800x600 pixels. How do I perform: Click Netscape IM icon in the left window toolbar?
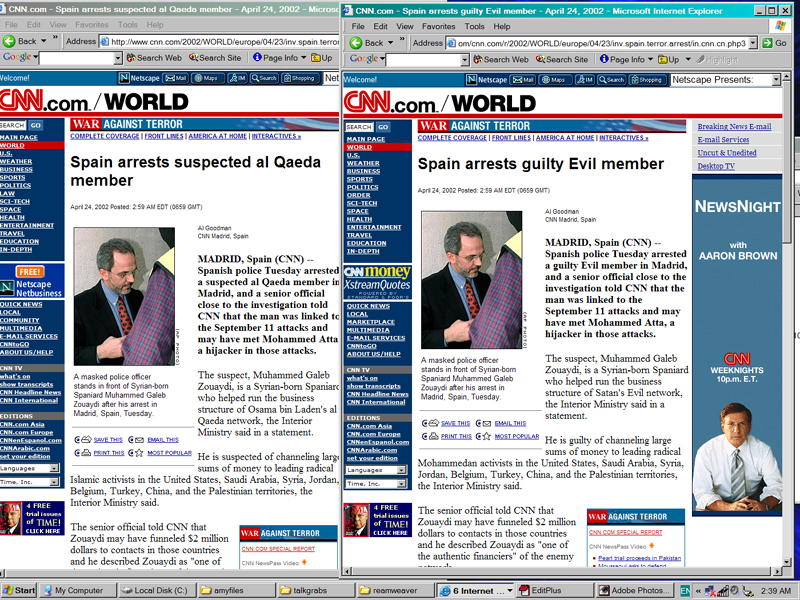237,78
